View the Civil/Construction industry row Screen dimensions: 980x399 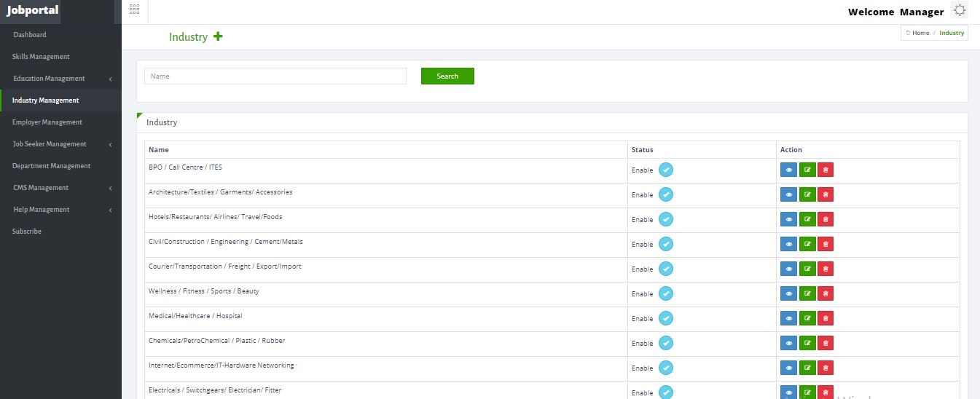tap(788, 244)
